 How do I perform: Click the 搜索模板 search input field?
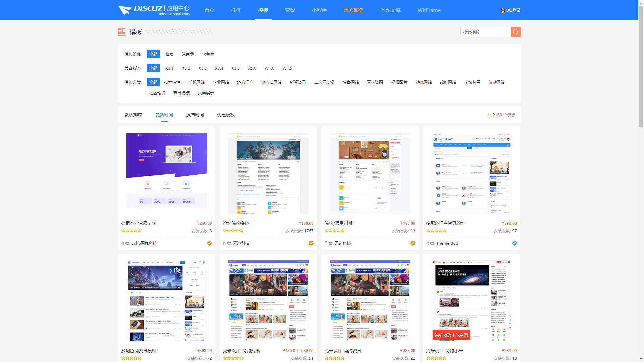click(485, 32)
